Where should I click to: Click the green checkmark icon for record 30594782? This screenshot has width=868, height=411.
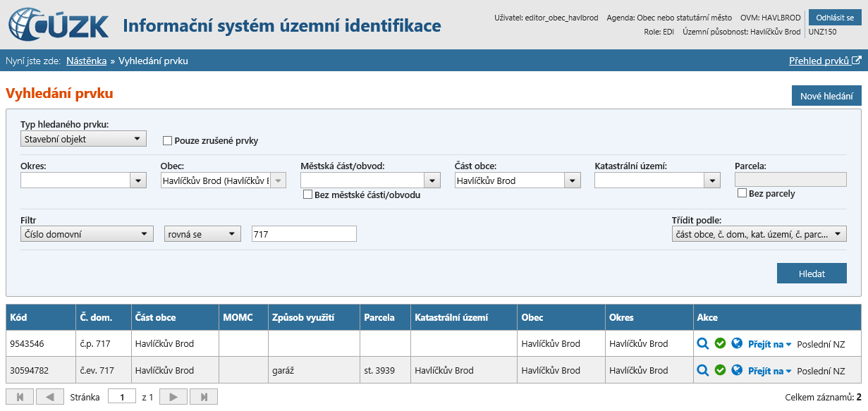click(720, 370)
